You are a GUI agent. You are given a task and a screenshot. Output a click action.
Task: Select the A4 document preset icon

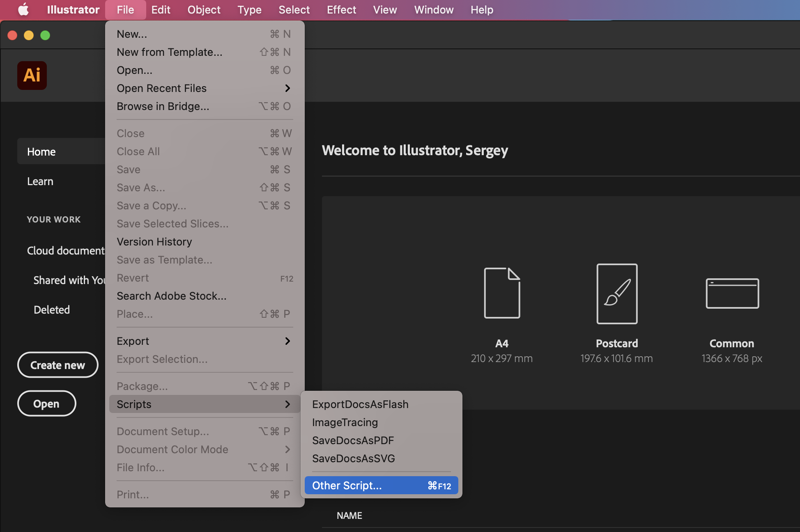502,293
